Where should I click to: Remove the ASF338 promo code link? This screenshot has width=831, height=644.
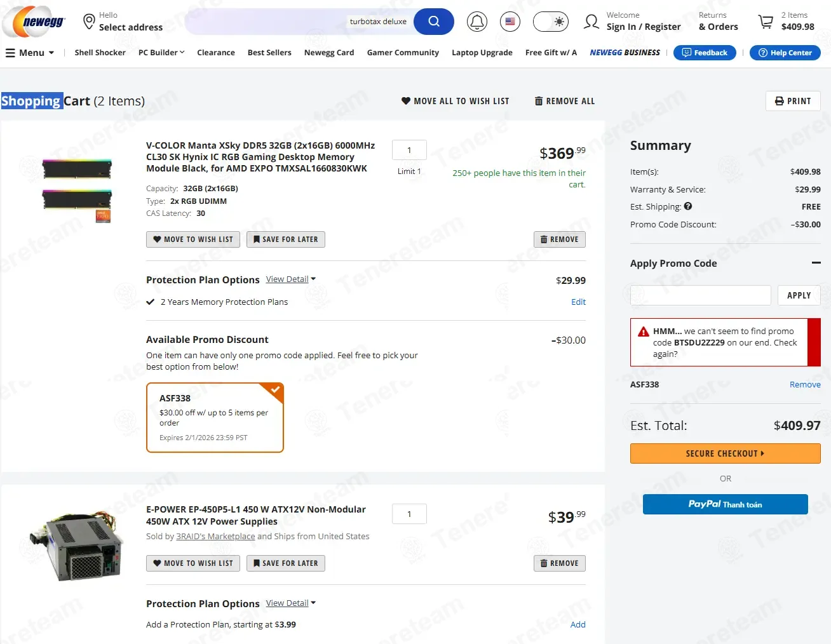804,385
